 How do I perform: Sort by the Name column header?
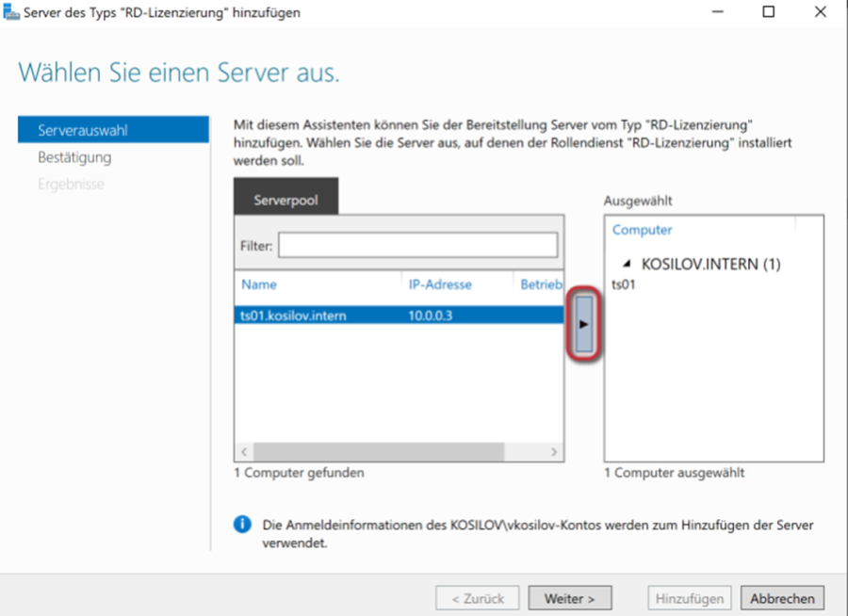(259, 284)
